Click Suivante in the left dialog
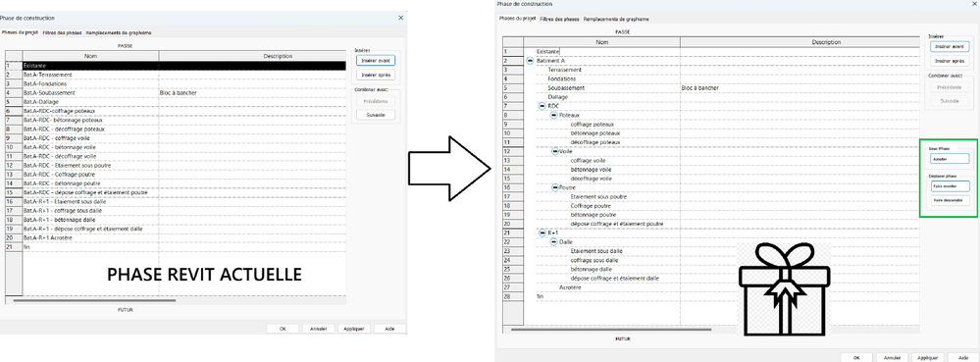Screen dimensions: 980x362 [x=376, y=115]
